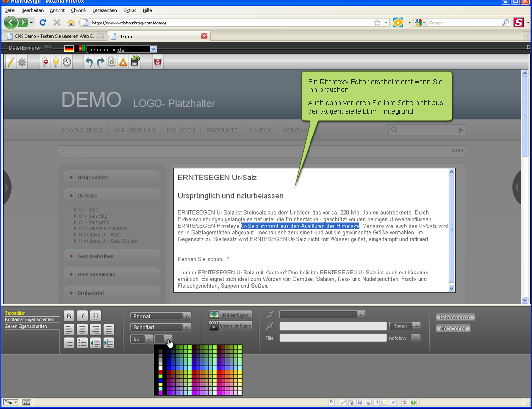This screenshot has width=532, height=409.
Task: Open the gear settings icon in CMS toolbar
Action: tap(22, 62)
